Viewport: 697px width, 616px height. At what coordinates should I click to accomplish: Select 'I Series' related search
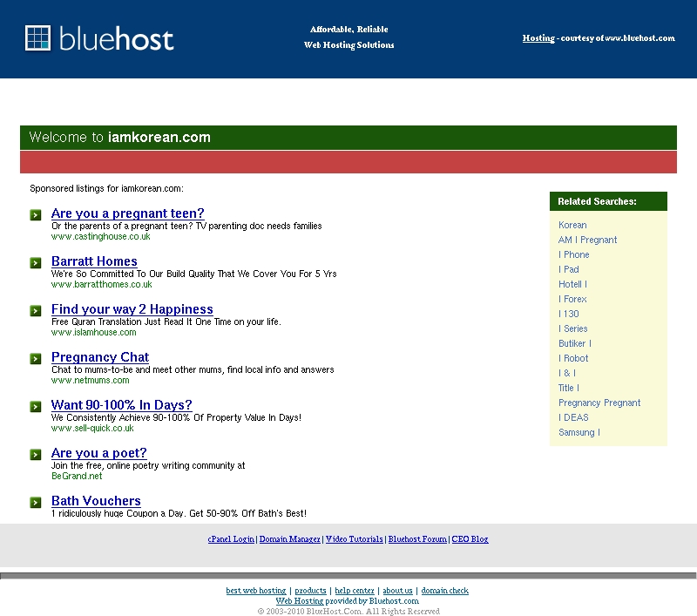click(x=573, y=328)
